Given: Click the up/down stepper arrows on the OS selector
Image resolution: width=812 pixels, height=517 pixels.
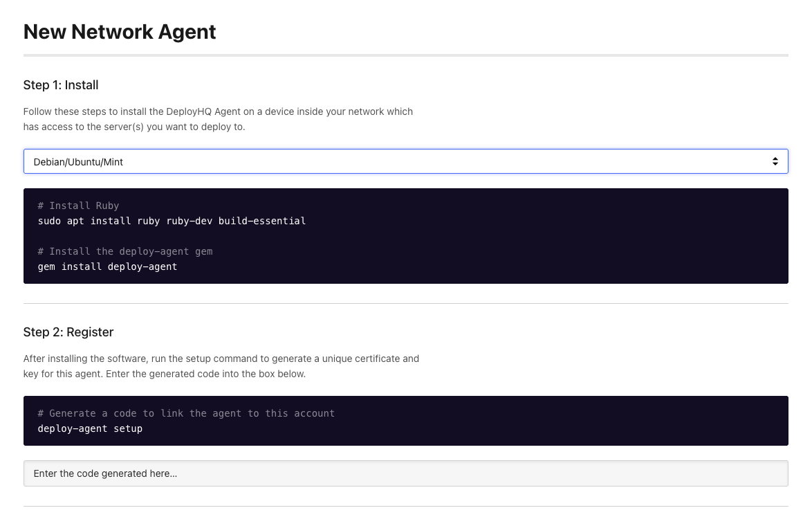Looking at the screenshot, I should 775,161.
